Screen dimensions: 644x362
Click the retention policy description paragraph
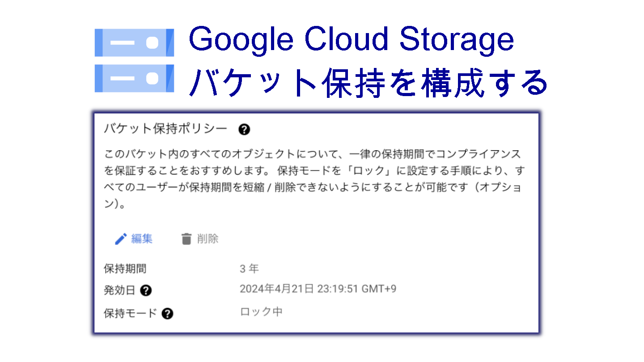[313, 180]
